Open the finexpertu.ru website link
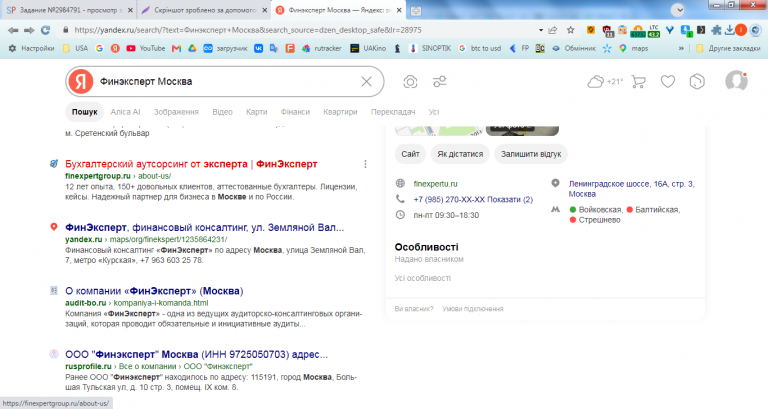The width and height of the screenshot is (768, 409). 435,184
